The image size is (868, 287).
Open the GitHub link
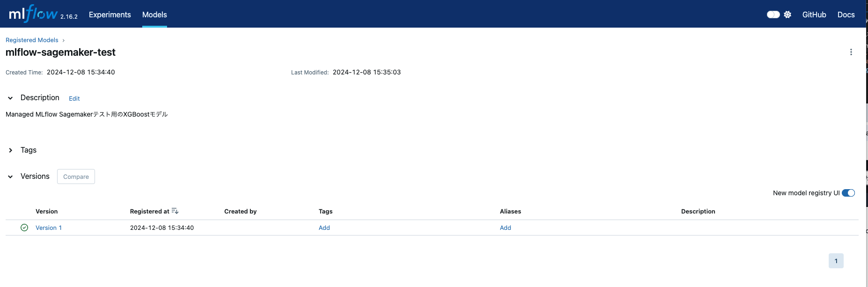point(814,15)
